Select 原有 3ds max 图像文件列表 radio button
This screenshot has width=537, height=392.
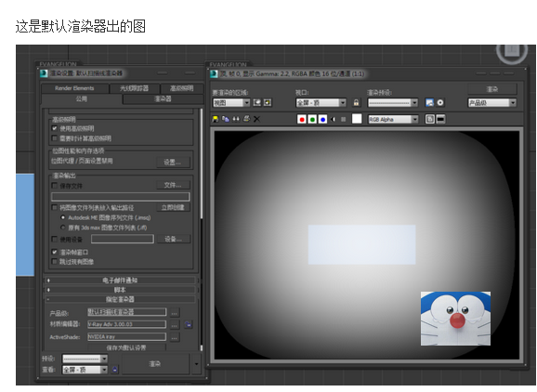tap(62, 228)
